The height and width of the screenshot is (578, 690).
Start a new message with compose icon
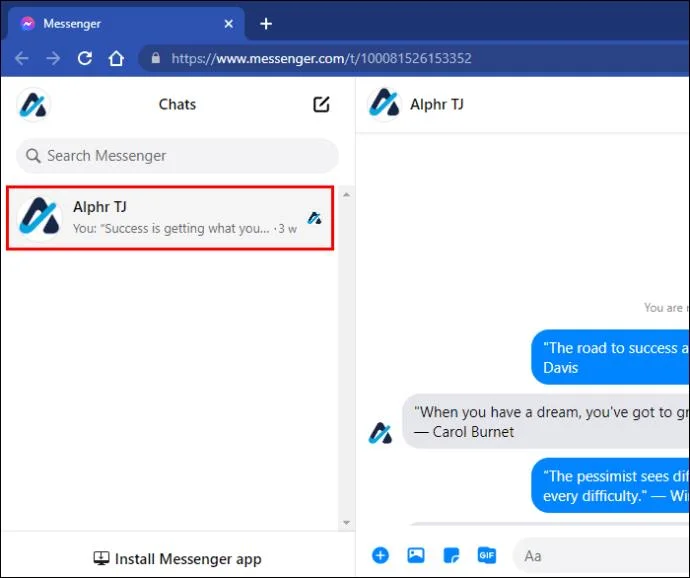(x=321, y=104)
